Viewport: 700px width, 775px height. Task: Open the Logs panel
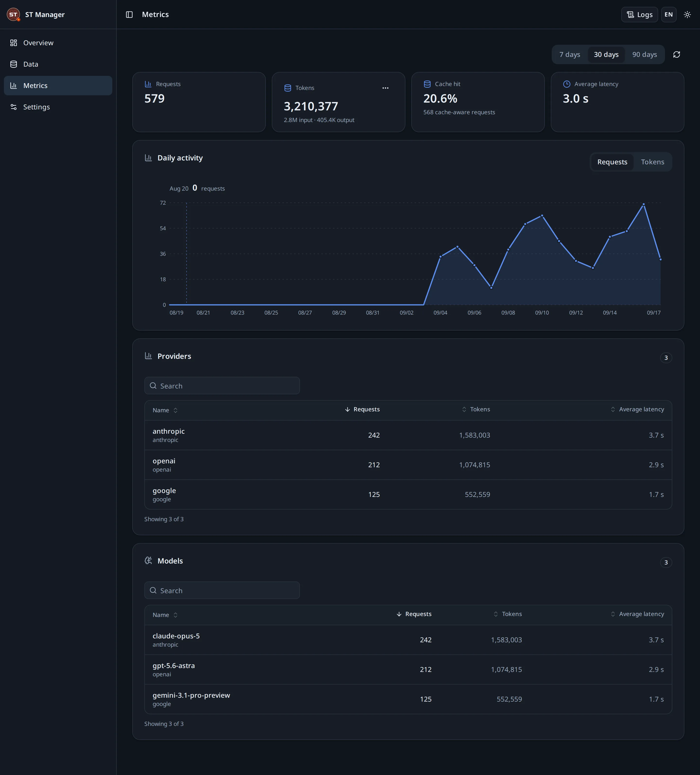click(639, 15)
